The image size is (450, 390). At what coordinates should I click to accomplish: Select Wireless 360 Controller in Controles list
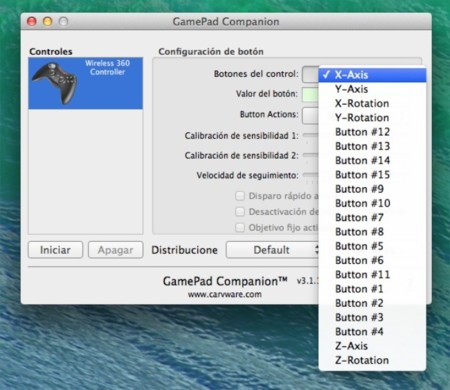point(86,83)
